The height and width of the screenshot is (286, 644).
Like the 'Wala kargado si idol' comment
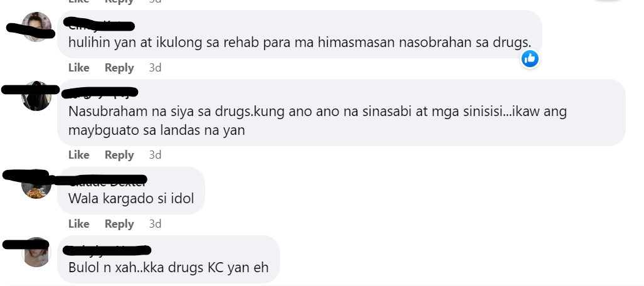click(x=79, y=224)
